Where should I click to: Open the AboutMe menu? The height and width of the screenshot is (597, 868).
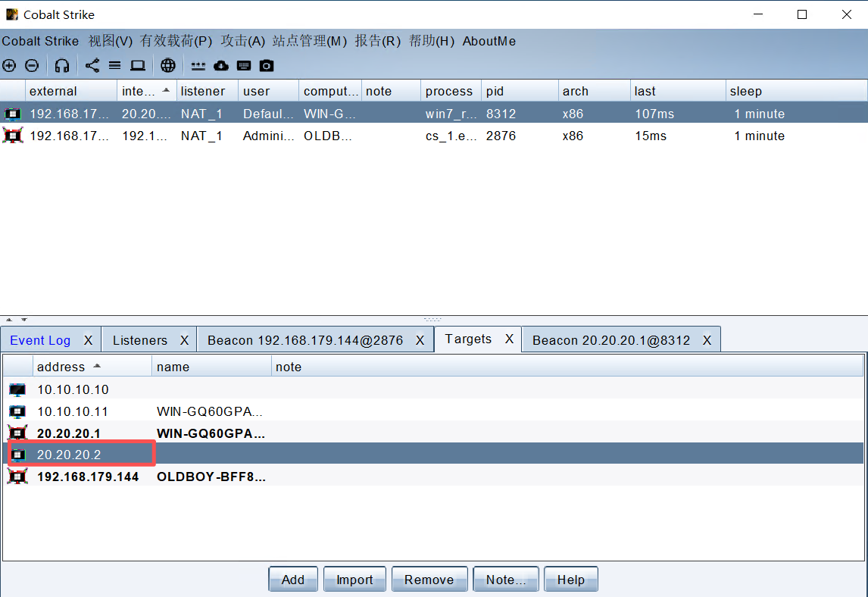tap(489, 41)
